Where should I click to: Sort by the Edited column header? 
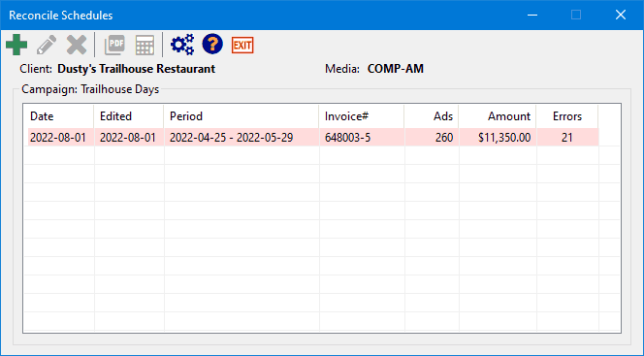129,116
